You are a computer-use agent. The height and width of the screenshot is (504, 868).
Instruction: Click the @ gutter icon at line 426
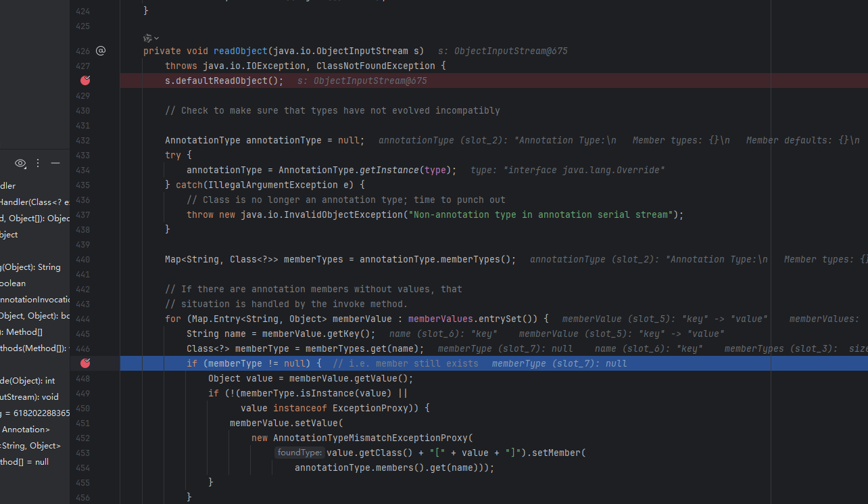pyautogui.click(x=101, y=51)
